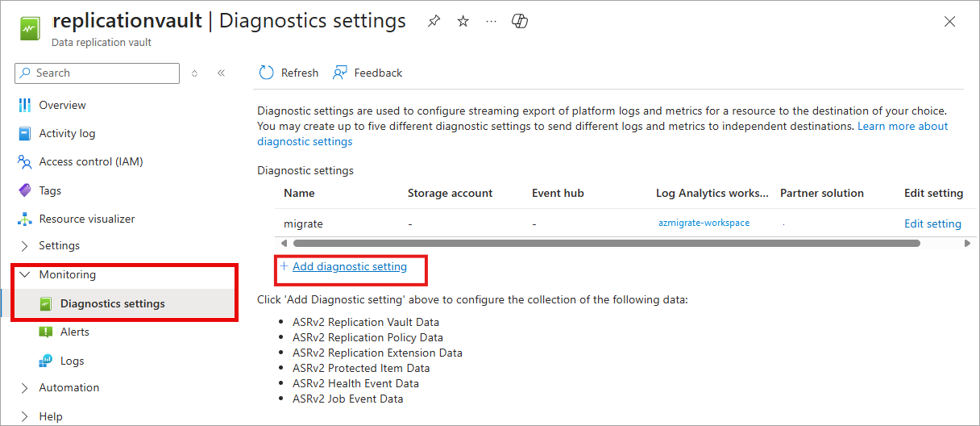Click the up/down sort icon beside search

[x=194, y=73]
